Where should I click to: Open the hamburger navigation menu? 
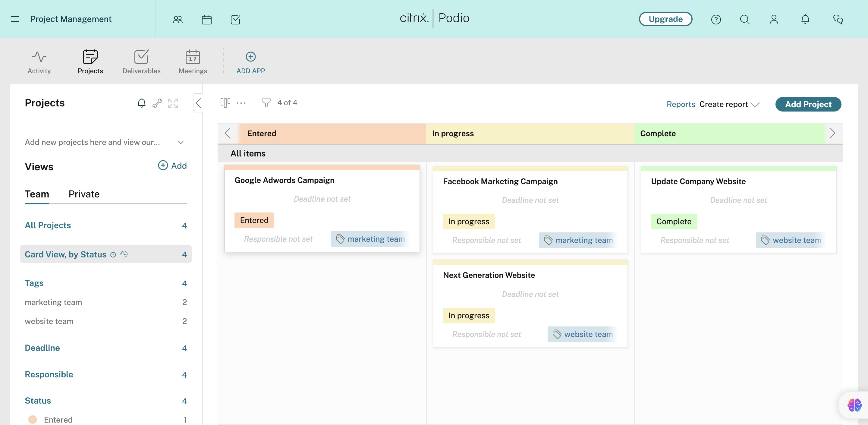tap(15, 19)
